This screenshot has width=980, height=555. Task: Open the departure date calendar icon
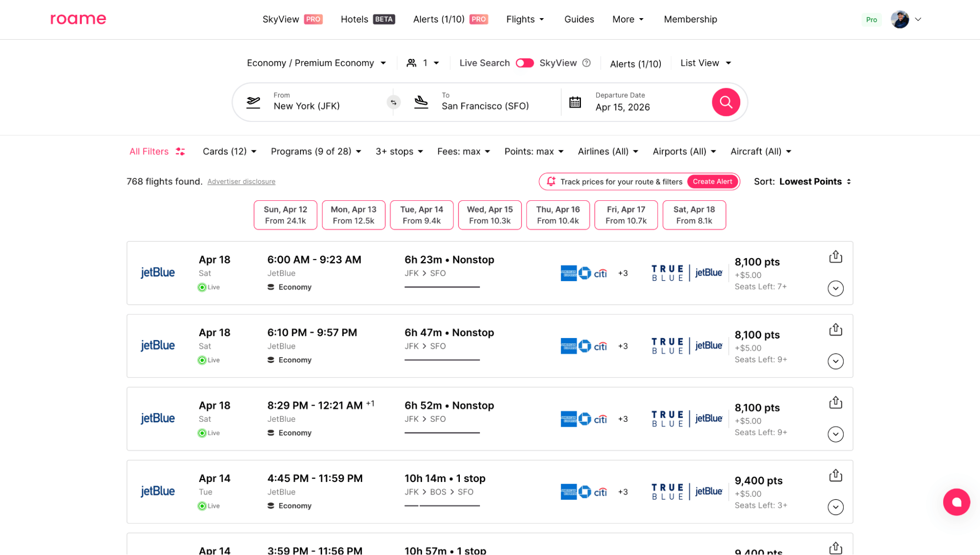[575, 102]
